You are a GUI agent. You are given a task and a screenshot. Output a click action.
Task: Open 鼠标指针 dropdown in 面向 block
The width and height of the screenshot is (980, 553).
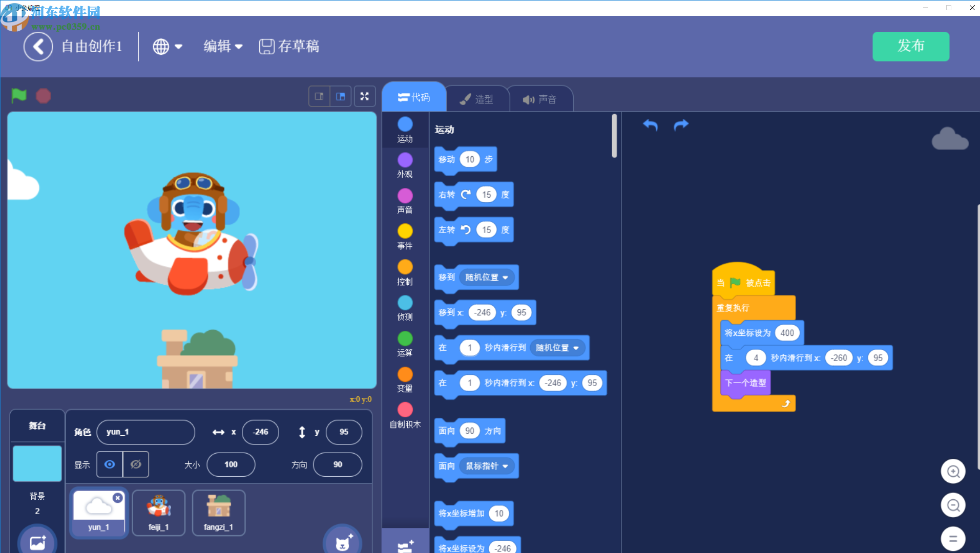click(487, 466)
